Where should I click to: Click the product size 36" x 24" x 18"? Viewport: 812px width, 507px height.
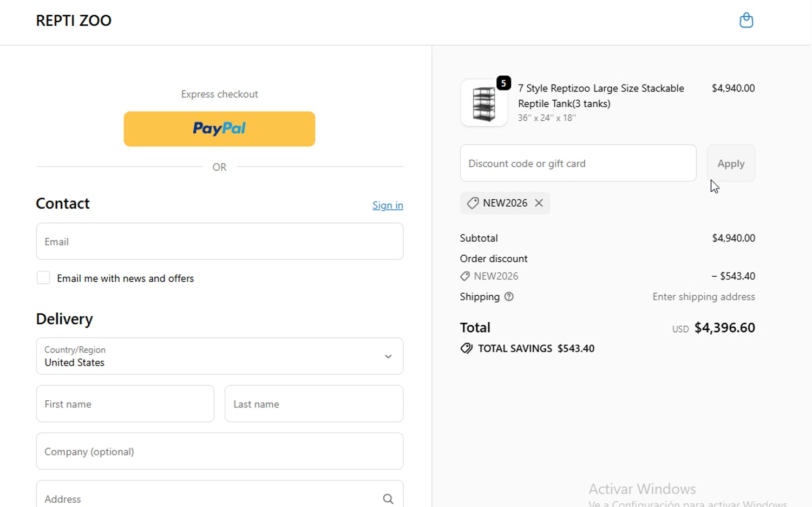(x=547, y=118)
